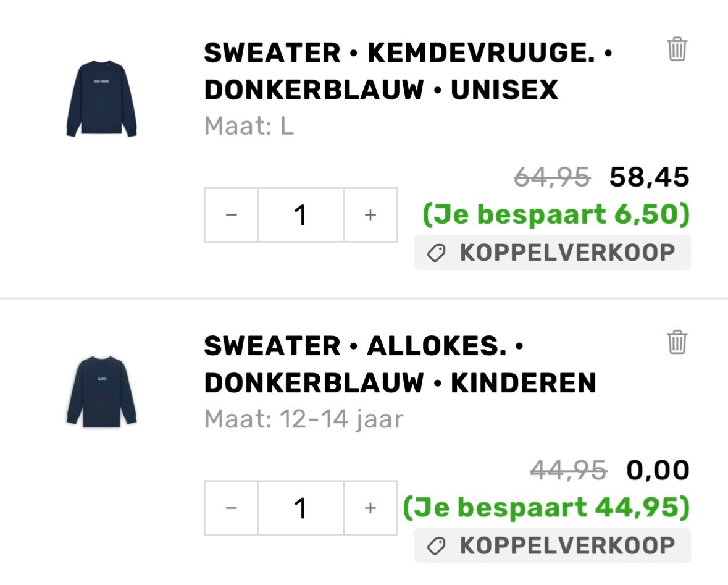The width and height of the screenshot is (728, 585).
Task: Increase quantity of the KEMDEVRUUGE sweater
Action: pos(369,215)
